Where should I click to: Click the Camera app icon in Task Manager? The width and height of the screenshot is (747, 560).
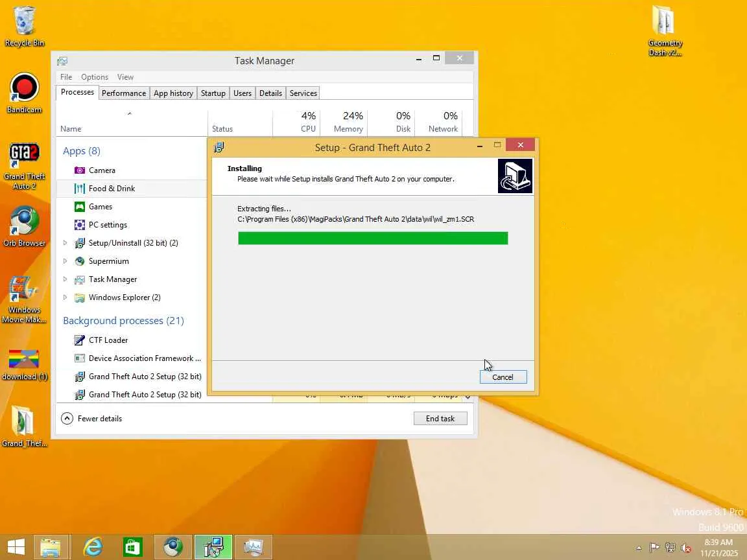80,170
